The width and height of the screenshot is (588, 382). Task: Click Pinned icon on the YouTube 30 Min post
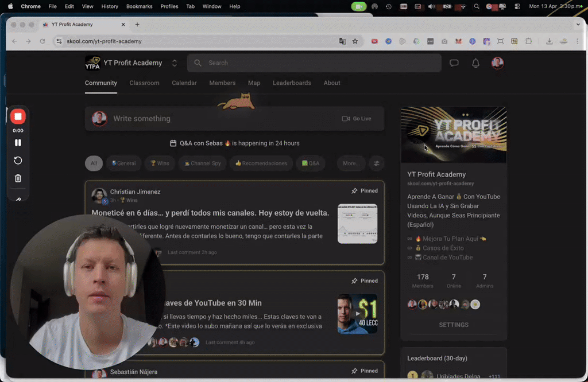354,281
